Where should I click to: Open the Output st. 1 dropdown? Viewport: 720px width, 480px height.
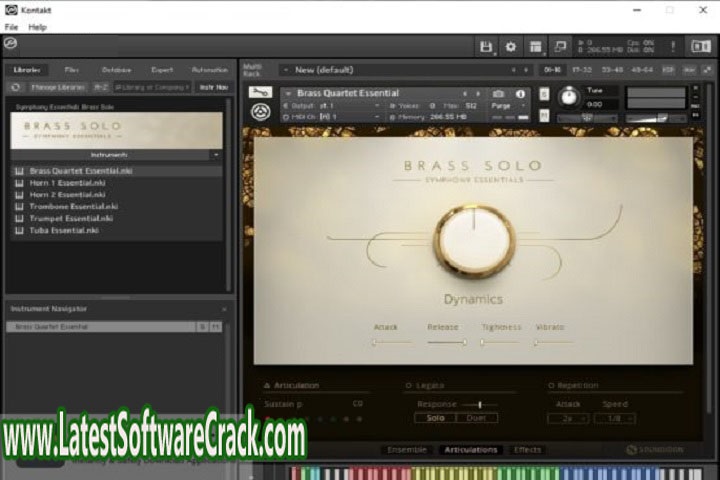click(x=377, y=106)
